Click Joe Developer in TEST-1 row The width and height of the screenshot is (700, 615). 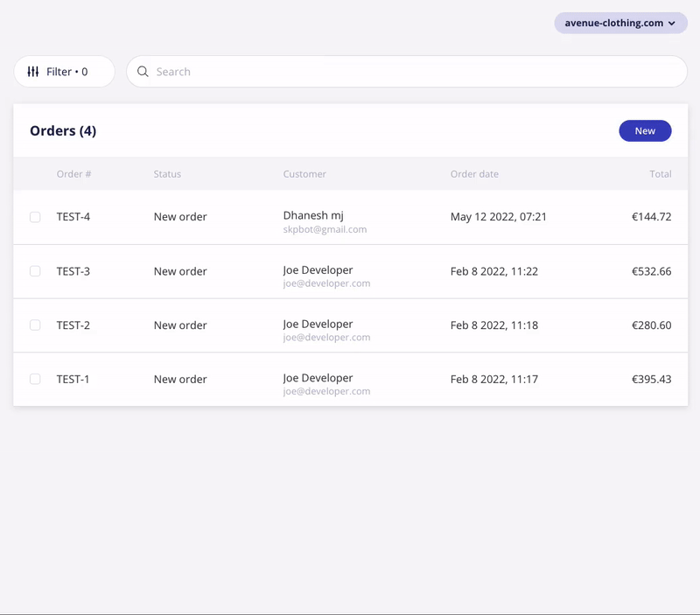click(318, 378)
